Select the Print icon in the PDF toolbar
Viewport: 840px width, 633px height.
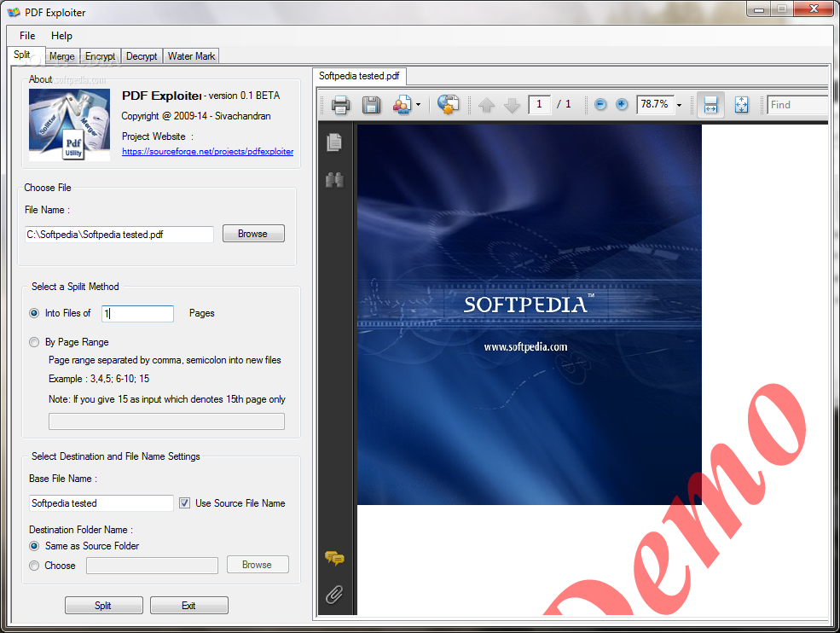(x=340, y=105)
